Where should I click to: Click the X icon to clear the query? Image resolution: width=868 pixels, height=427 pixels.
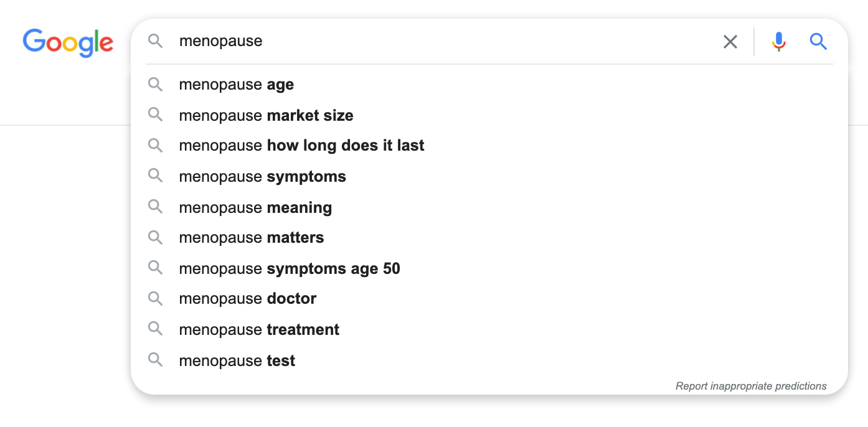pyautogui.click(x=730, y=41)
